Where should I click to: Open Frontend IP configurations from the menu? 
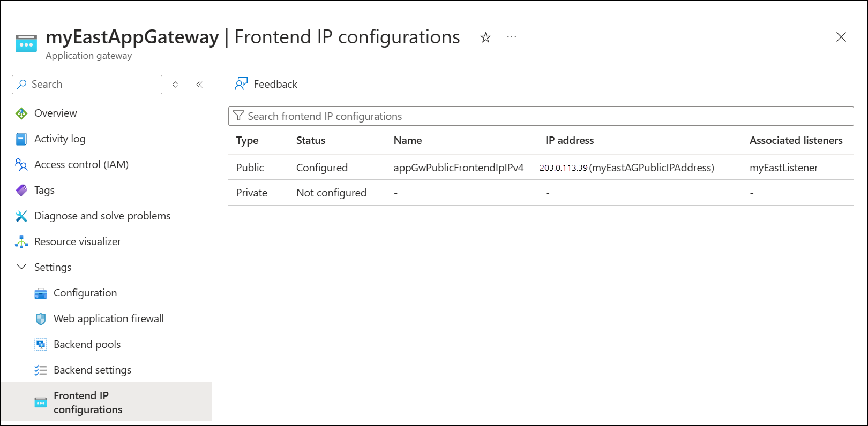[88, 402]
